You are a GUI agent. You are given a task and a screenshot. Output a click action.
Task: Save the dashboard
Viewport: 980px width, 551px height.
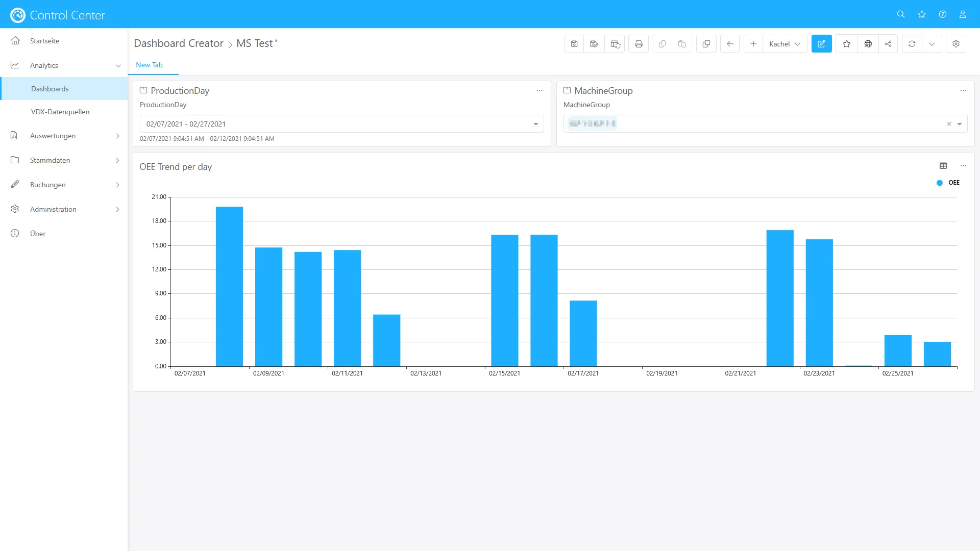[574, 43]
